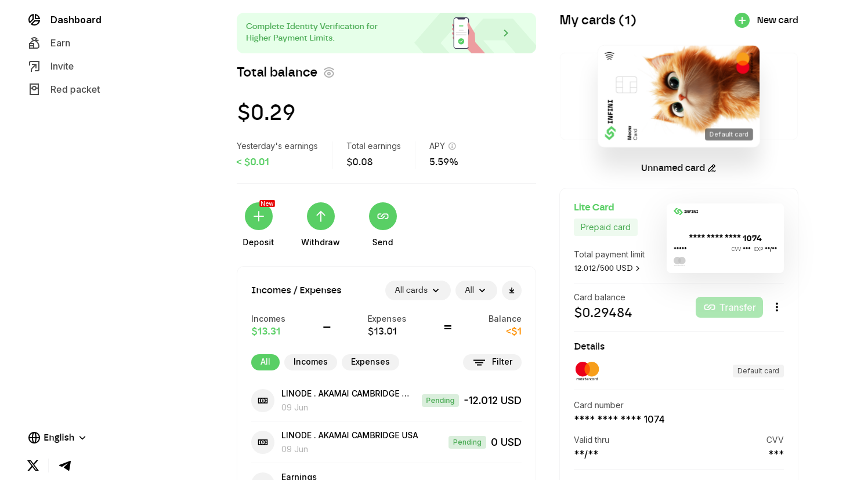Viewport: 868px width, 480px height.
Task: Click the masked card preview ending 1074
Action: coord(725,238)
